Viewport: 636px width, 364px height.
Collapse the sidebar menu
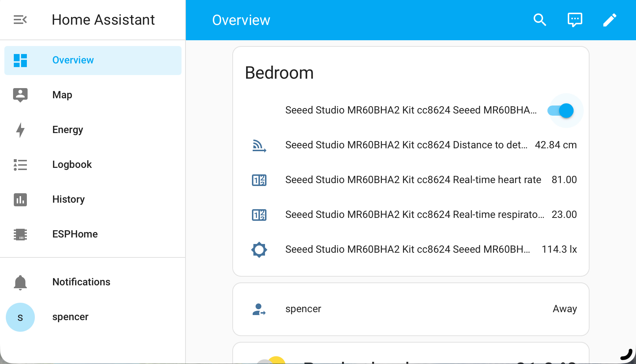pyautogui.click(x=20, y=20)
